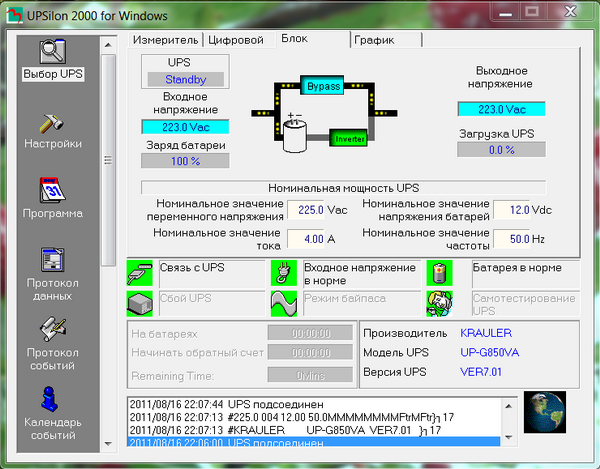Click sidebar scroll down arrow

(x=108, y=444)
